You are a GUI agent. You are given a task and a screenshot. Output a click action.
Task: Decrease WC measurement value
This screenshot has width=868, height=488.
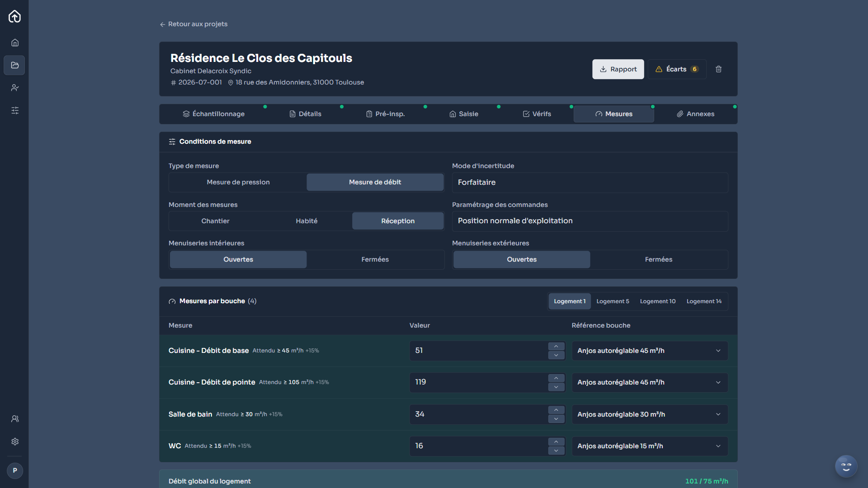[556, 451]
